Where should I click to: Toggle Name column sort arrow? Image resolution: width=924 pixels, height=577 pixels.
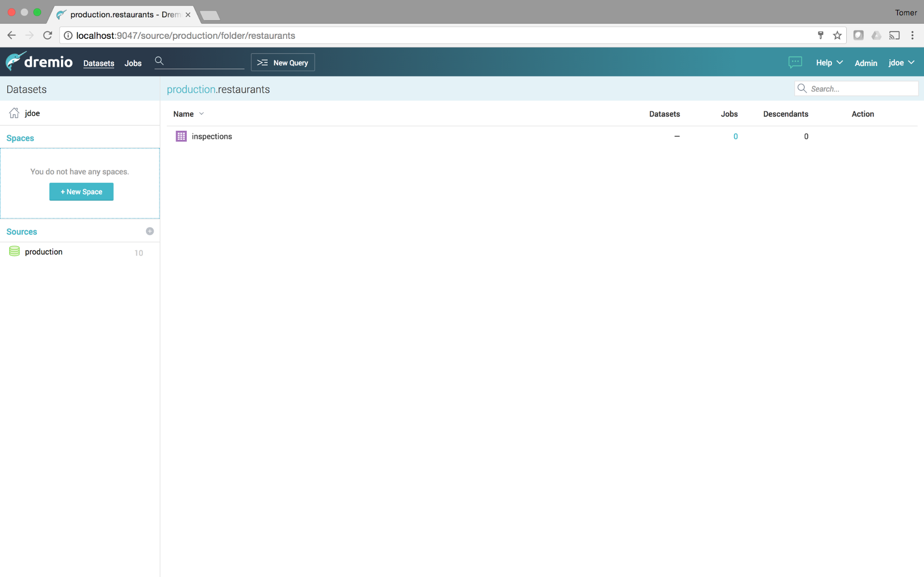(x=202, y=114)
